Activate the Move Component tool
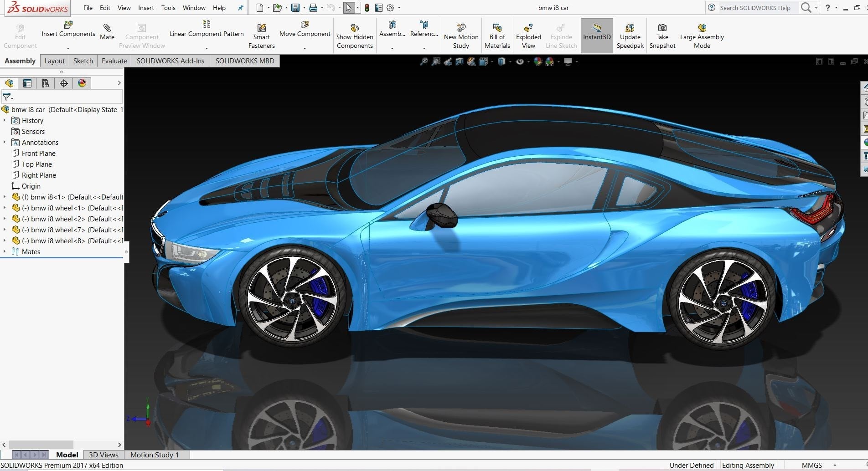The image size is (868, 471). click(305, 29)
